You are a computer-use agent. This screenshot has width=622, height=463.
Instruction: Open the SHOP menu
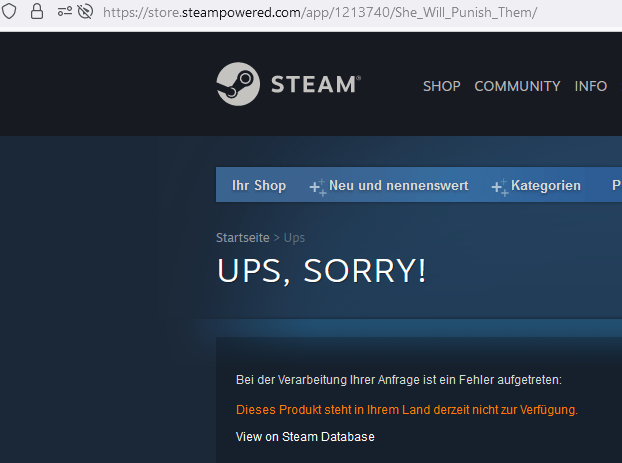click(442, 86)
